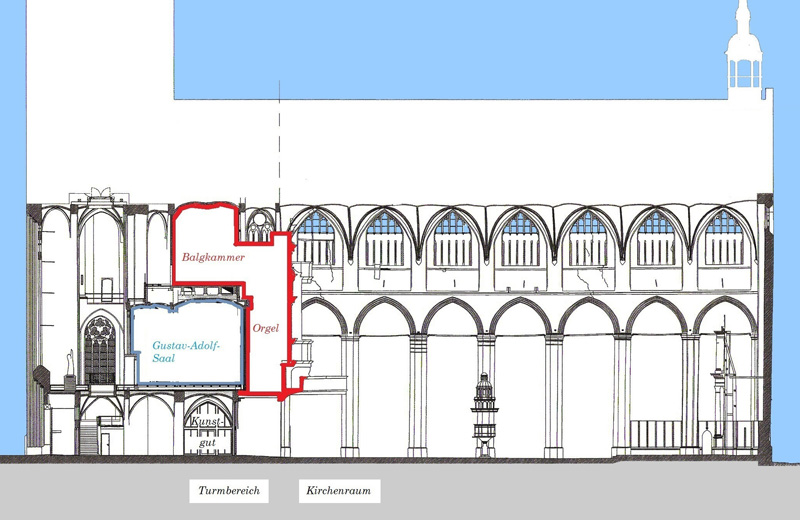This screenshot has height=520, width=800.
Task: Click the 'Orgel' label
Action: point(266,328)
